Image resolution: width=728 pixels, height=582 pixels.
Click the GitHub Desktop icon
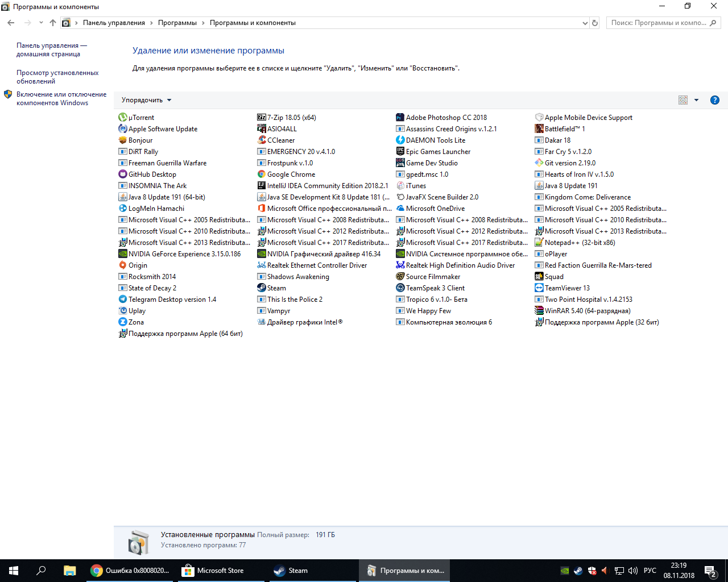click(122, 174)
